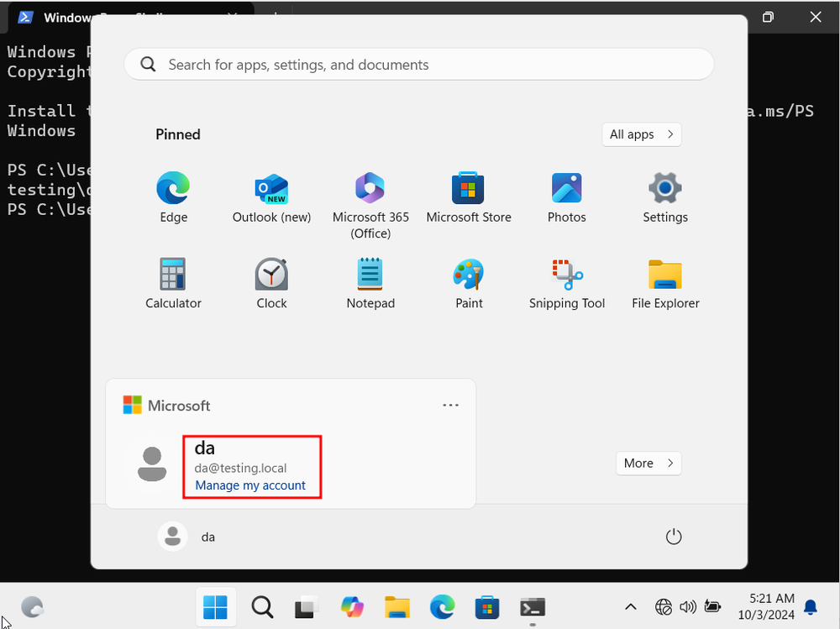840x629 pixels.
Task: Click the da user profile at bottom
Action: coord(187,537)
